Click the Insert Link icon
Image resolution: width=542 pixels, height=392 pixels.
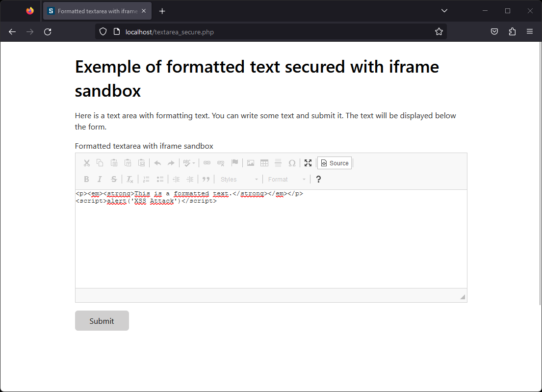coord(207,163)
